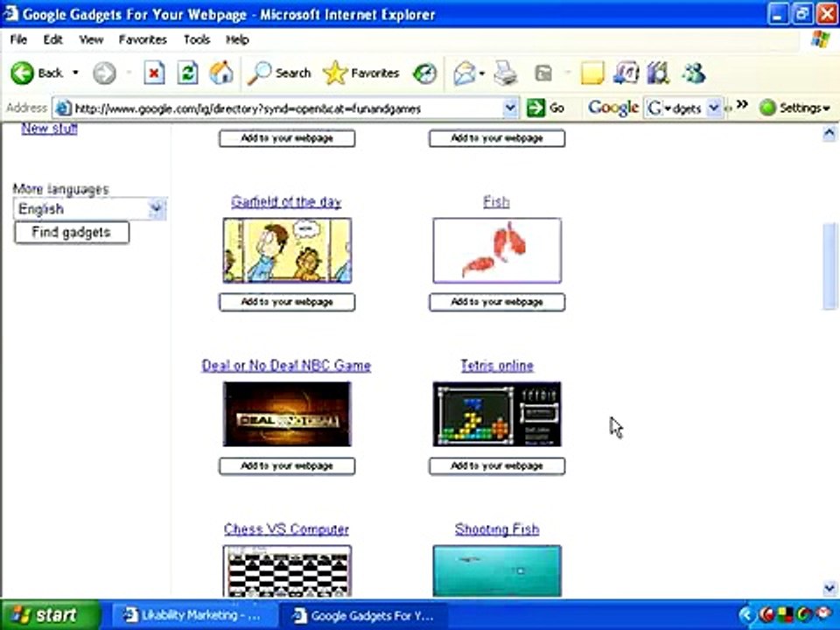Click the Shooting Fish thumbnail
Viewport: 840px width, 630px height.
[497, 571]
